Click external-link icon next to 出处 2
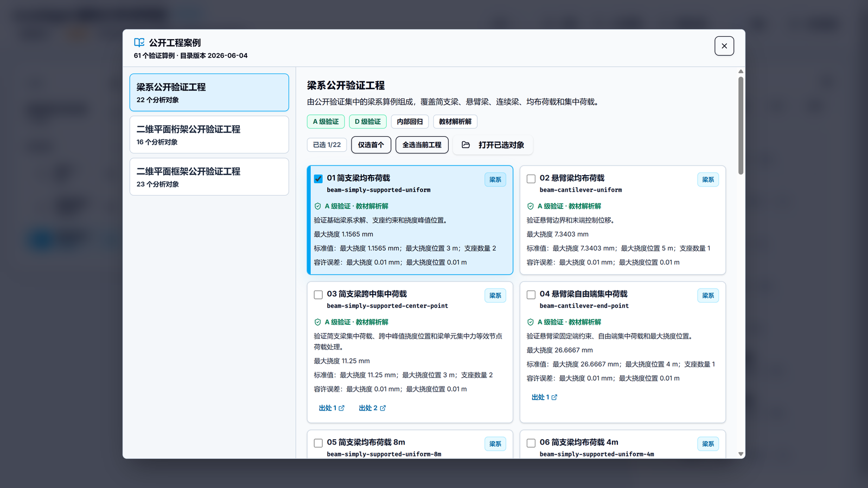 [383, 408]
